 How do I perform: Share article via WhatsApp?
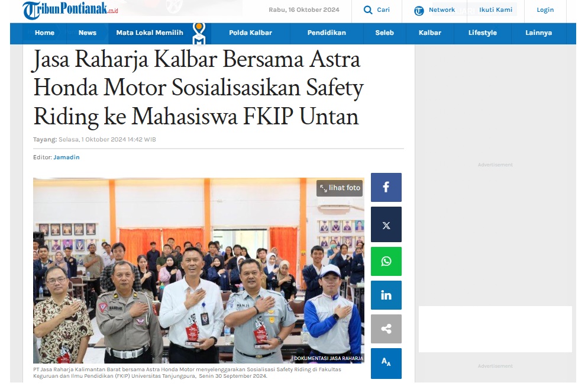(386, 261)
